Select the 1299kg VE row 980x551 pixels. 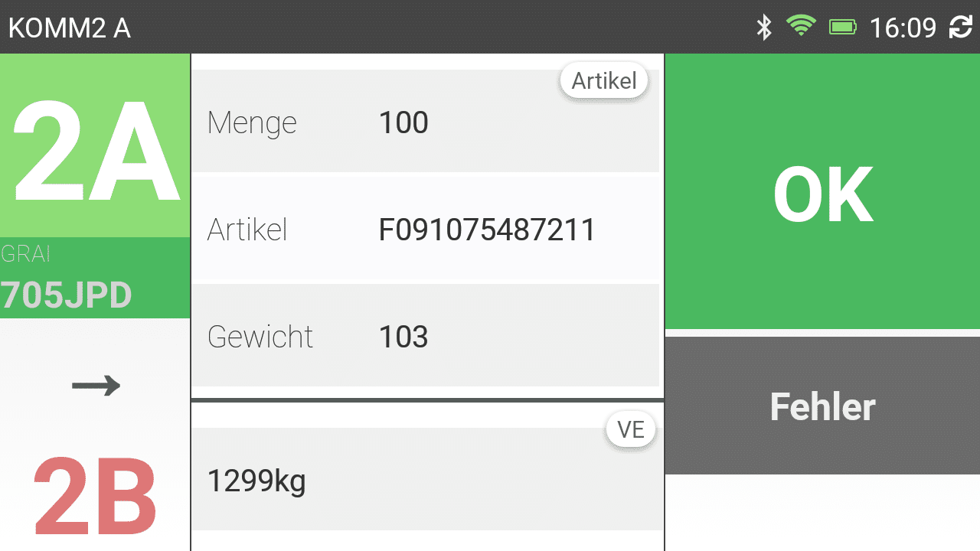pyautogui.click(x=427, y=480)
